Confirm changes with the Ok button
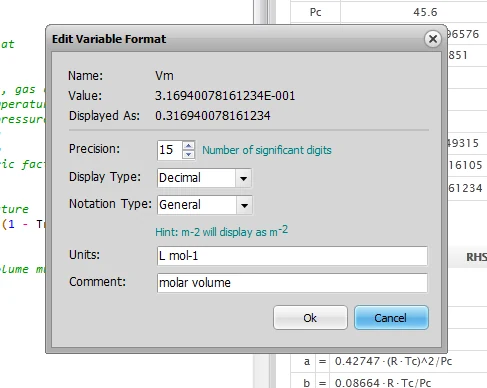Image resolution: width=487 pixels, height=388 pixels. 310,318
